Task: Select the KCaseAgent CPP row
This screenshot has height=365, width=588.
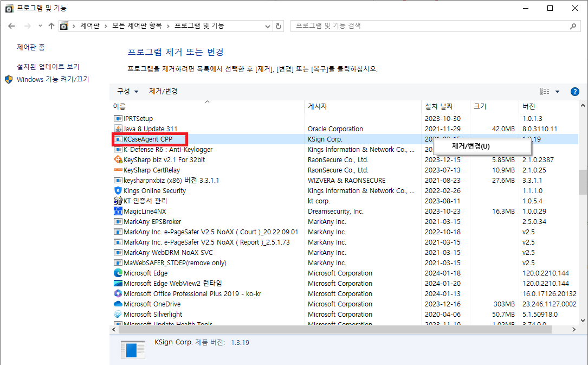Action: tap(345, 139)
